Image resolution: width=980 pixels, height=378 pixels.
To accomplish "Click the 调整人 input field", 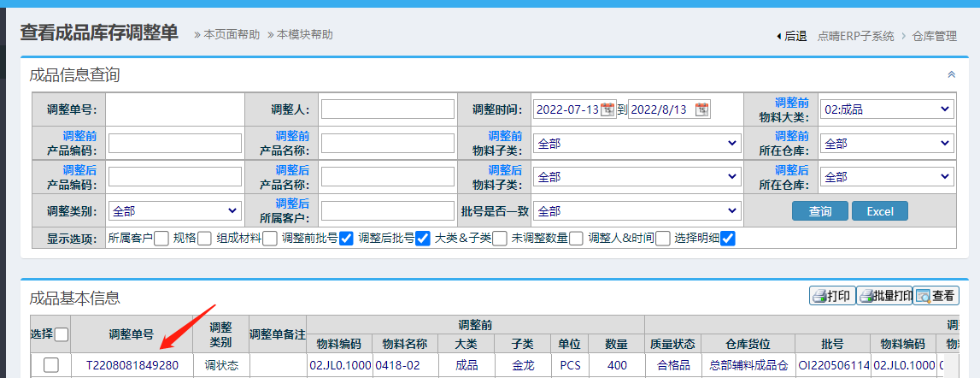I will [x=388, y=109].
